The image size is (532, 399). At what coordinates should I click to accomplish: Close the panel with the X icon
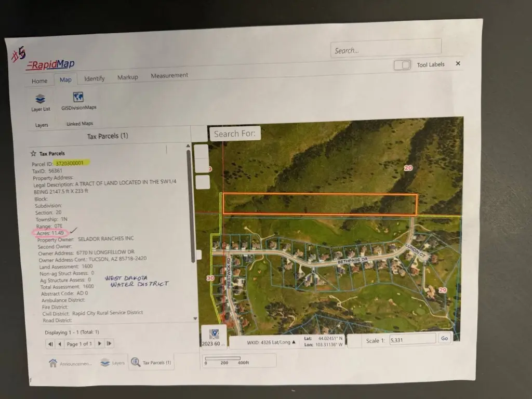click(458, 63)
